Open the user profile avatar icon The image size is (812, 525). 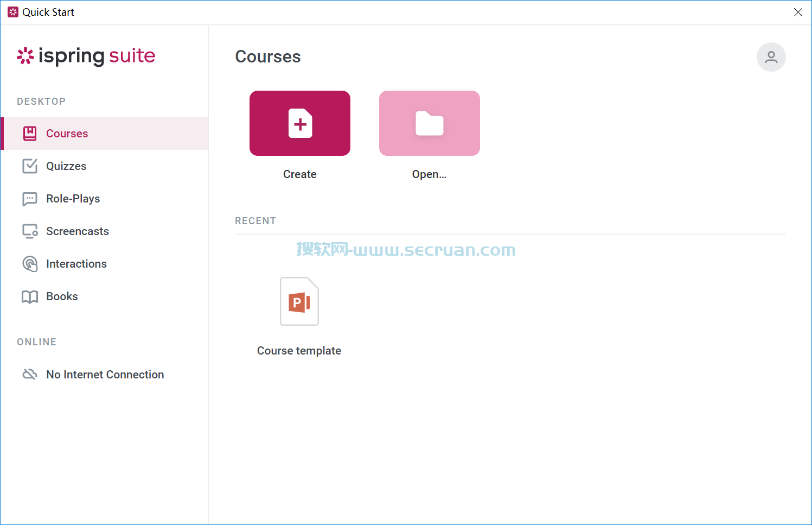(771, 57)
